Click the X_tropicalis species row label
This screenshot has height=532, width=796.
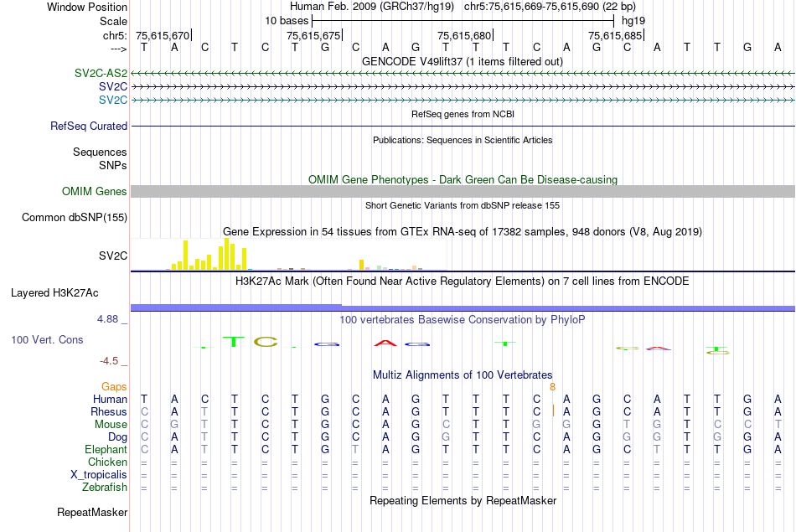click(99, 475)
